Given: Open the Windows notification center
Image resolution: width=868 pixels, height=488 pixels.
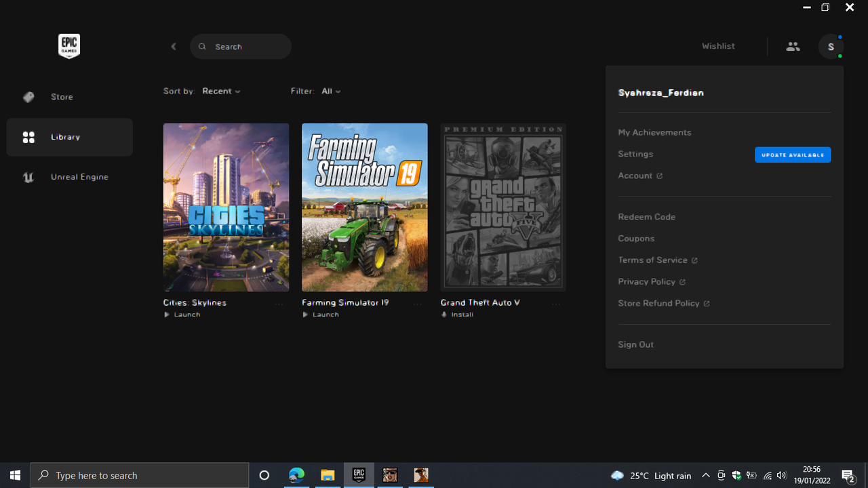Looking at the screenshot, I should 848,475.
